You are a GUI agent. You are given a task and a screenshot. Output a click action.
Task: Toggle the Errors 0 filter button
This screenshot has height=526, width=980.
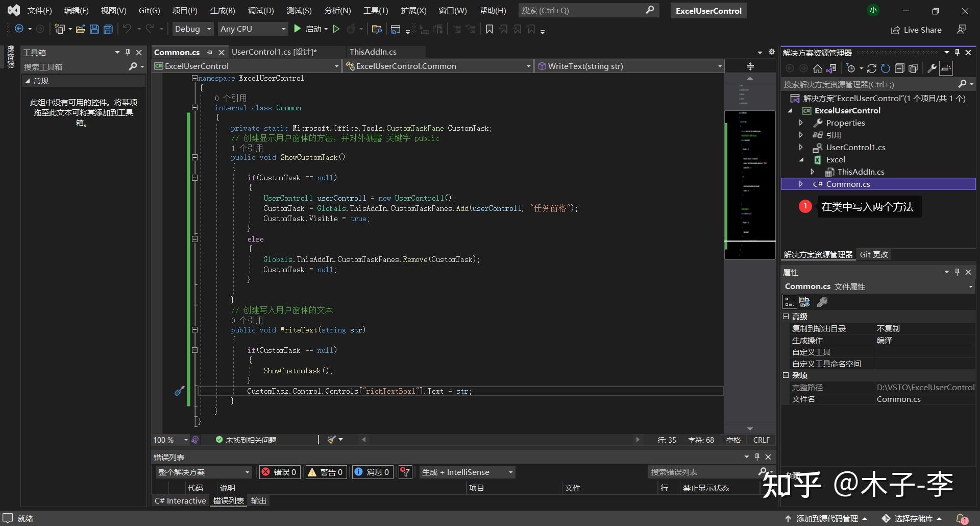tap(279, 472)
